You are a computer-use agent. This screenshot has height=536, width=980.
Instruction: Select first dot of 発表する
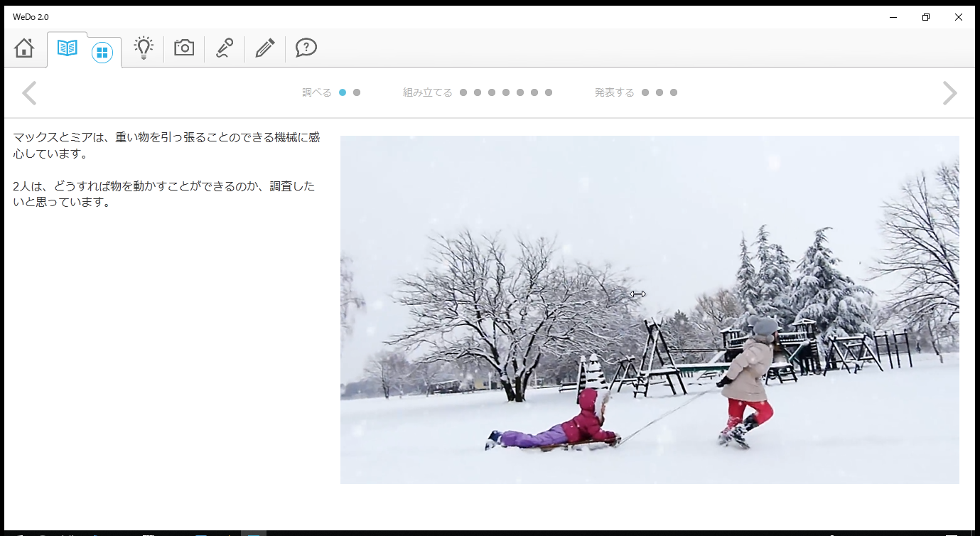coord(645,92)
